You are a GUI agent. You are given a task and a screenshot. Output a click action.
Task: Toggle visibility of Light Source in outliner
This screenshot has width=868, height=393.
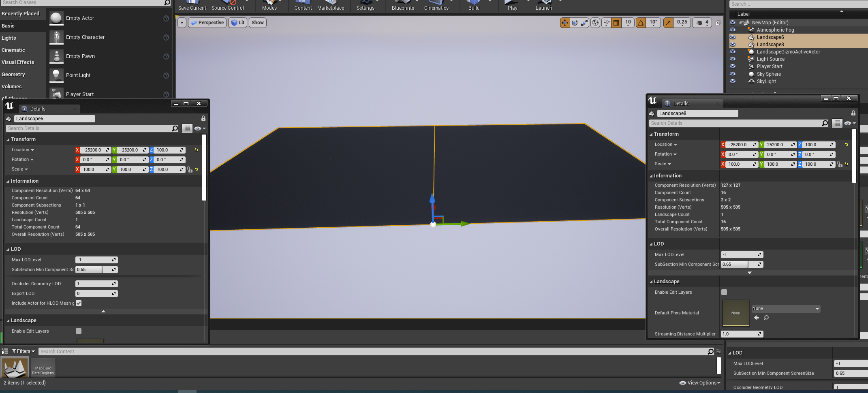(x=733, y=59)
